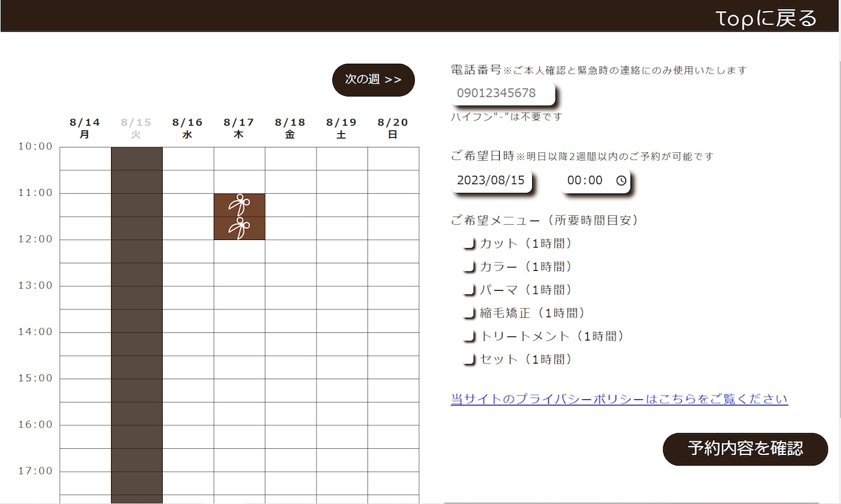The width and height of the screenshot is (841, 504).
Task: Check the カット（1時間）menu option
Action: pos(469,243)
